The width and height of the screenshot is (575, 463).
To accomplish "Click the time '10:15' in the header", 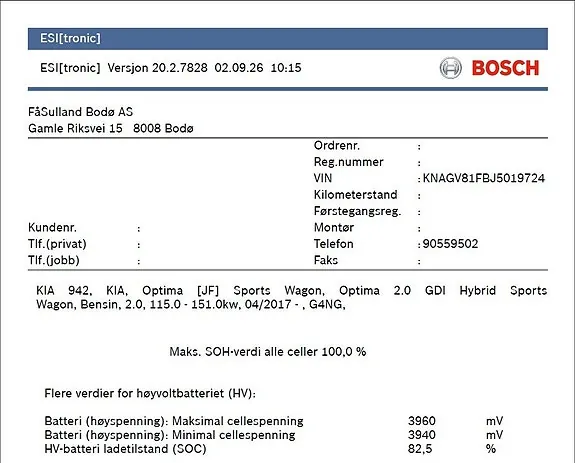I will coord(286,68).
